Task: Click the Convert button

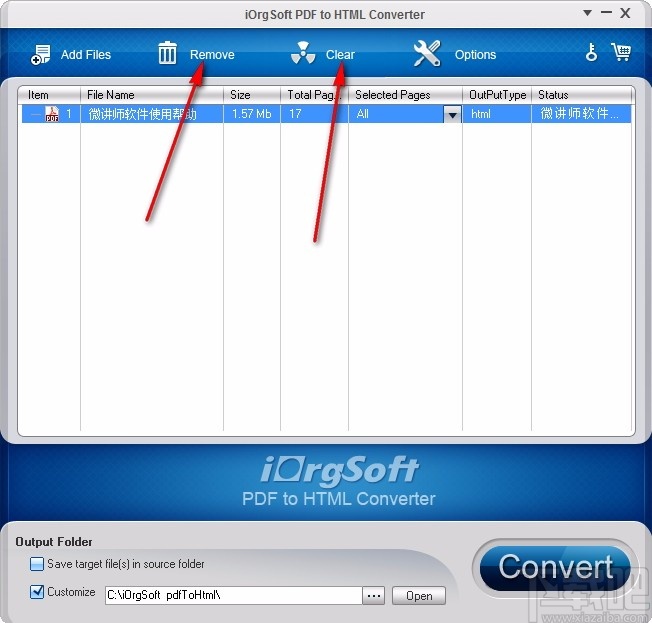Action: 555,568
